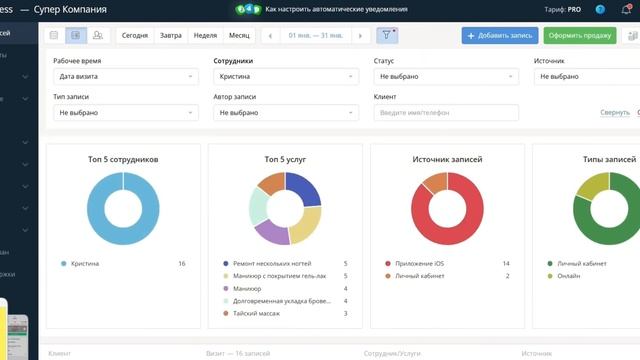
Task: Open the date range 01 янв. — 31 янв.
Action: [316, 36]
